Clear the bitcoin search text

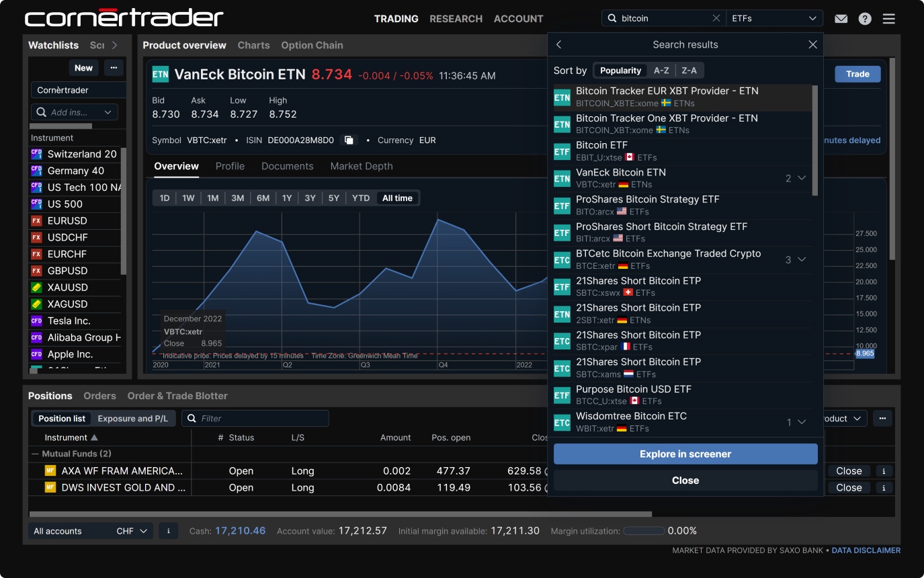716,19
